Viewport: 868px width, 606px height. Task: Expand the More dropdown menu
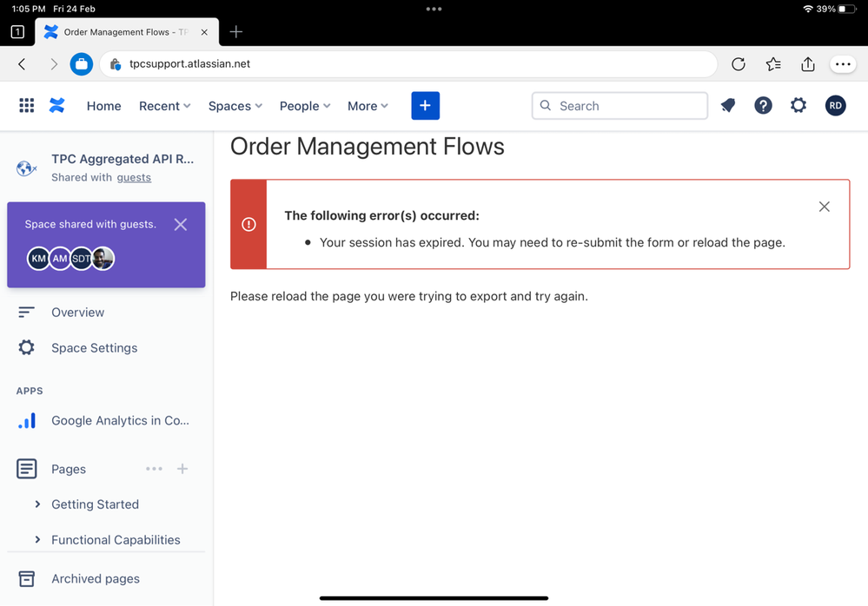368,106
